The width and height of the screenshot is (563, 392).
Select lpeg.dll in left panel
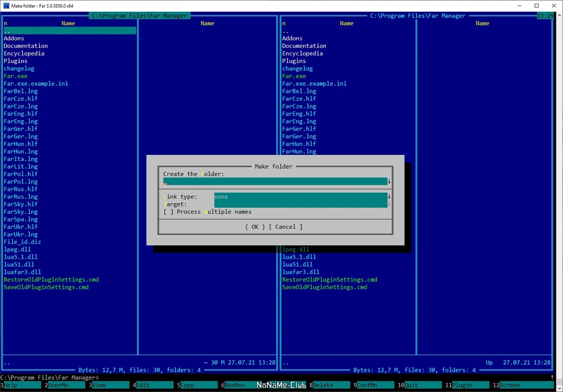[x=17, y=249]
